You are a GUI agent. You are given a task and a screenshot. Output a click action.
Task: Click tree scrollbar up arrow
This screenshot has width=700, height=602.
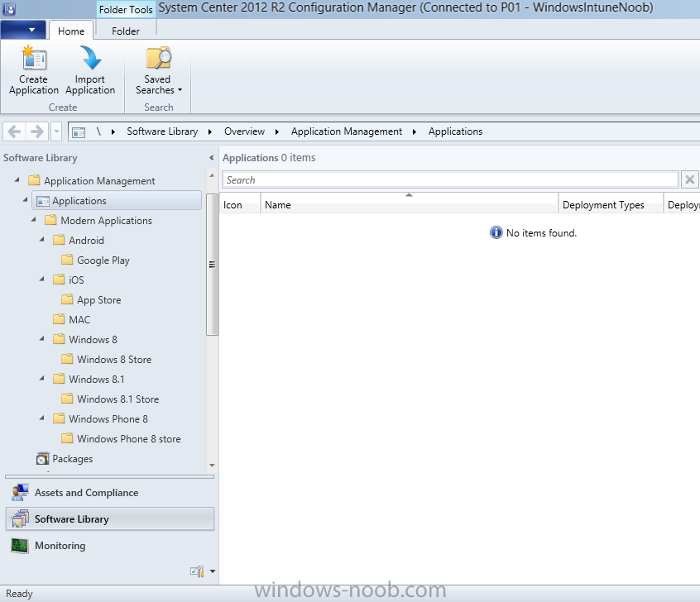point(212,176)
